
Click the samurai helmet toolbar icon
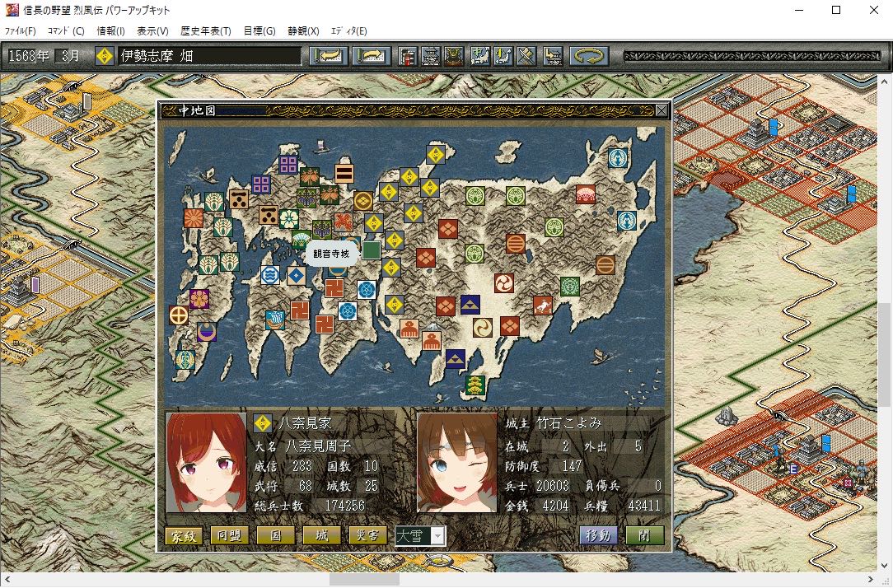pos(453,56)
